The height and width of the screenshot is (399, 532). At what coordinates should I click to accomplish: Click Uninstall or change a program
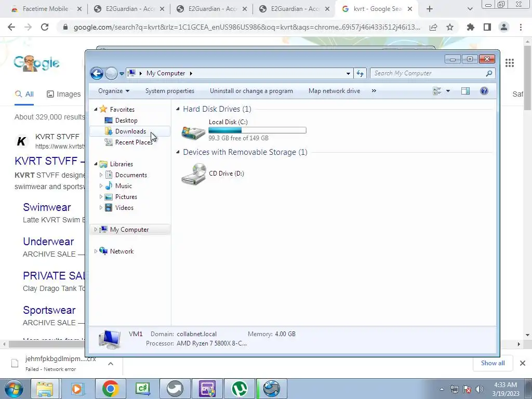click(251, 91)
